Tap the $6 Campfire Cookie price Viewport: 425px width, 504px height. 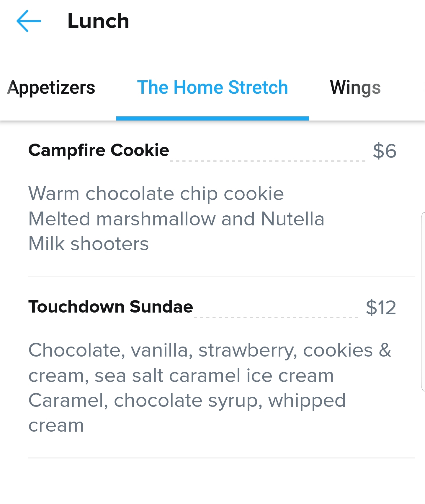click(384, 151)
